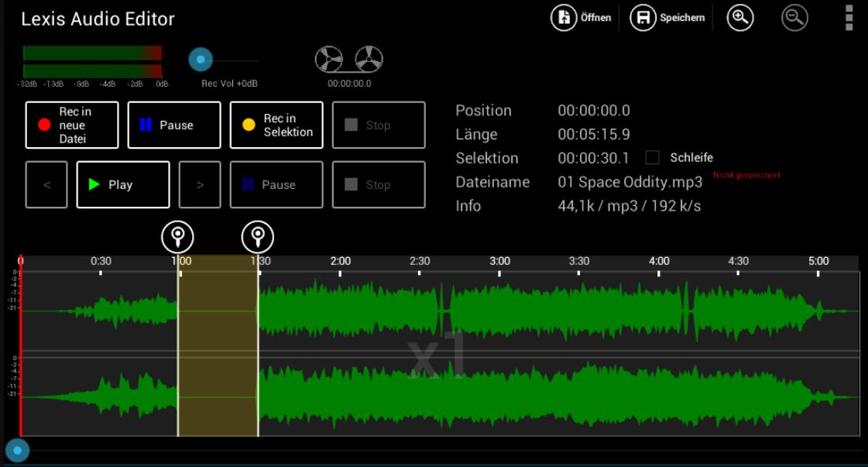Select the selection end marker pin
This screenshot has height=467, width=868.
(257, 237)
